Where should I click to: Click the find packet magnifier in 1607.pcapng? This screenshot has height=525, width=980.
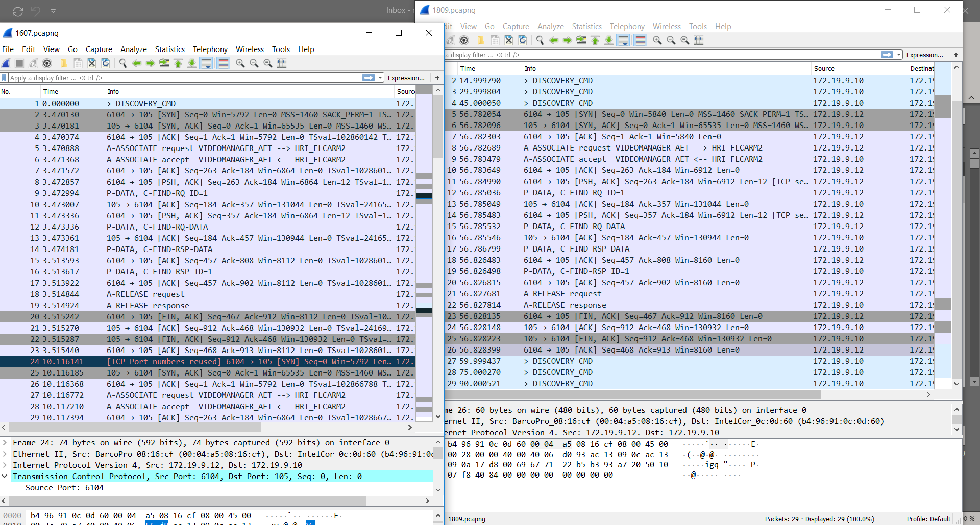click(x=122, y=63)
